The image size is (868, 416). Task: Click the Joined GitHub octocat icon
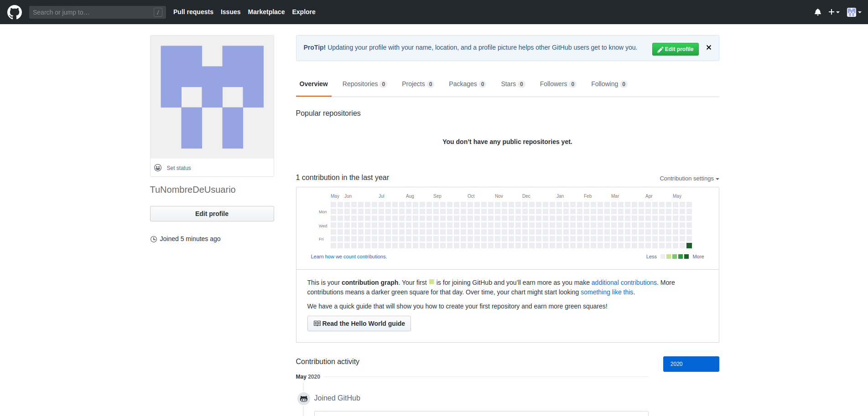(304, 399)
